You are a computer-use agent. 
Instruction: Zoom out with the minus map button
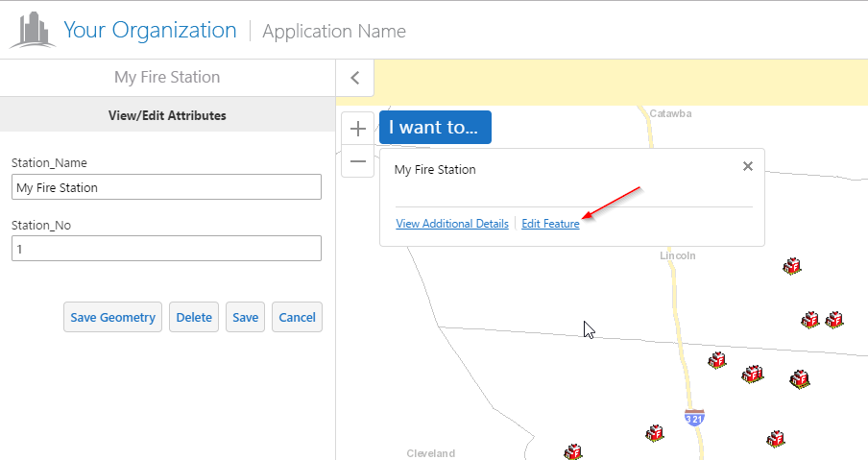[x=357, y=161]
